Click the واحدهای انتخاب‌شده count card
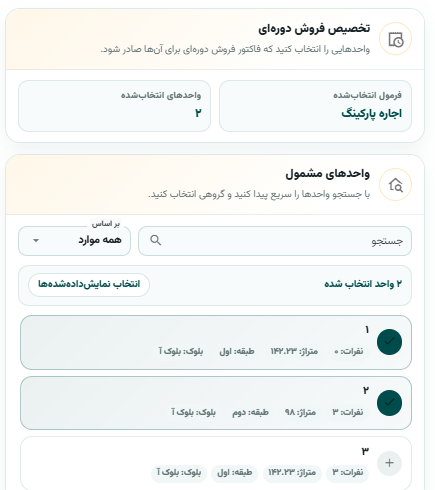The image size is (435, 490). 114,106
